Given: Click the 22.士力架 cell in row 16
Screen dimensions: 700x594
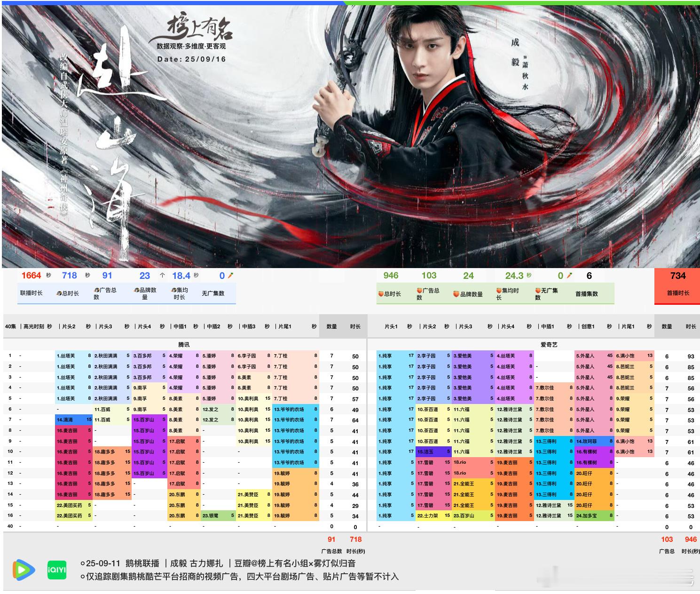Looking at the screenshot, I should [433, 515].
